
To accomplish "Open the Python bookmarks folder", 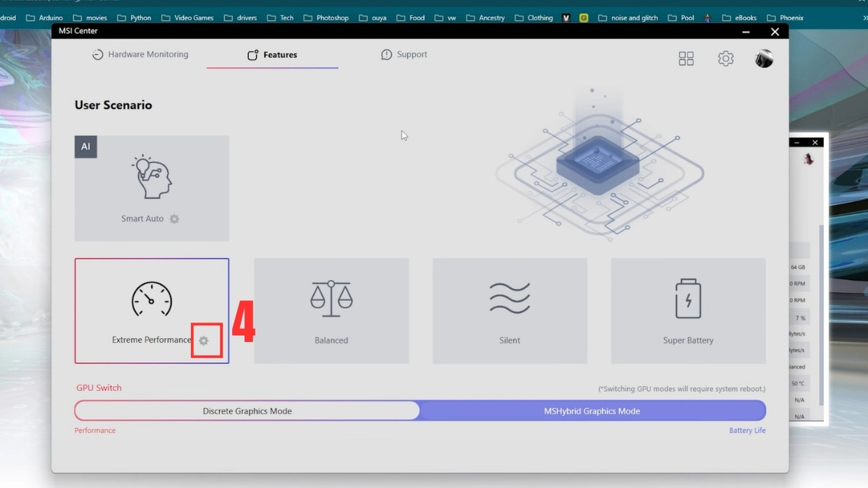I will (135, 17).
